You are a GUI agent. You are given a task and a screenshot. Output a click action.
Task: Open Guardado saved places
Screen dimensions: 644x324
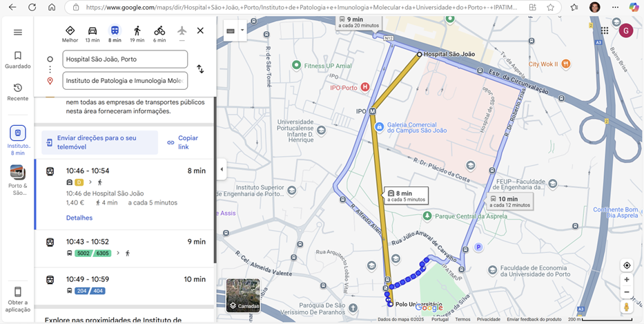click(18, 60)
